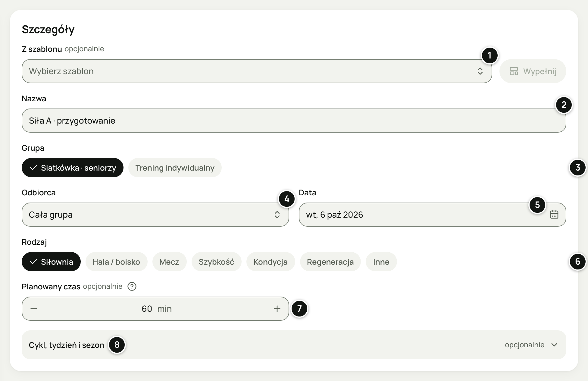The width and height of the screenshot is (588, 381).
Task: Click the help icon beside Planowany czas
Action: [x=132, y=286]
